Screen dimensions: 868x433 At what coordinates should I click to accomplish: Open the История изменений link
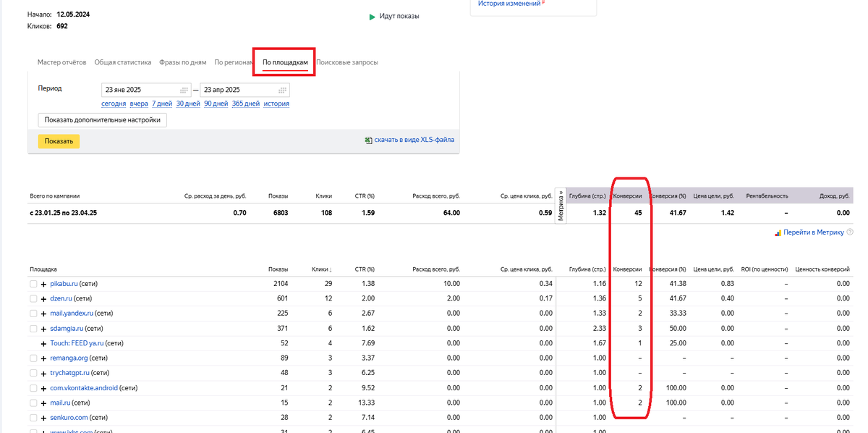(x=509, y=4)
